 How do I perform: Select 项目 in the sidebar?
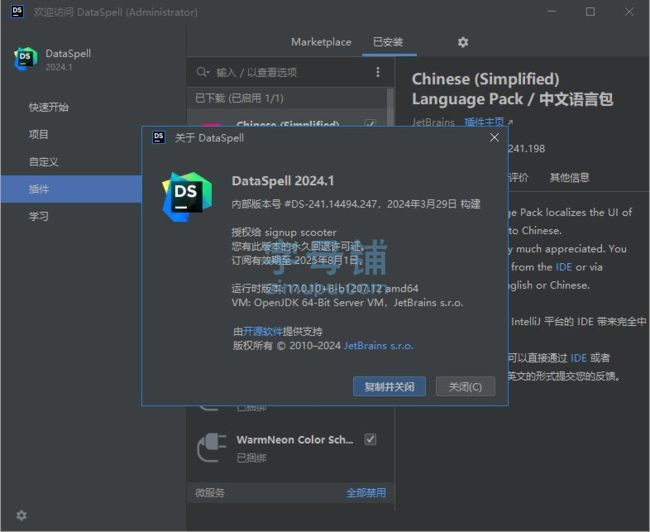pyautogui.click(x=39, y=134)
